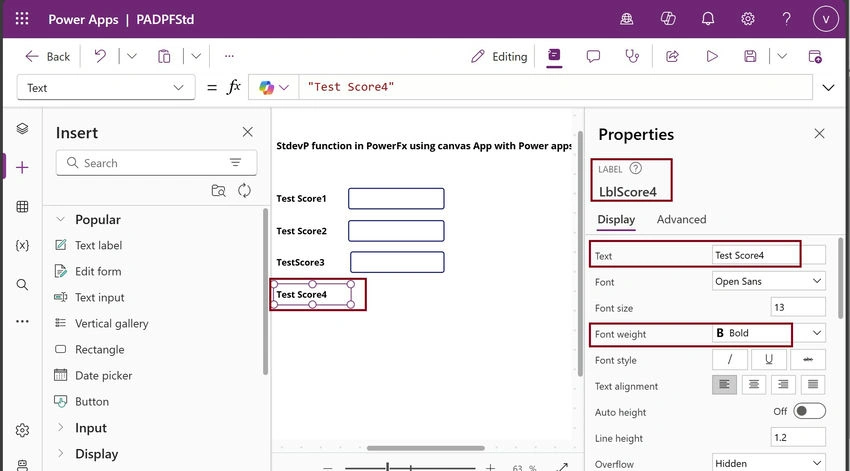Expand the Paste dropdown arrow

pos(196,56)
